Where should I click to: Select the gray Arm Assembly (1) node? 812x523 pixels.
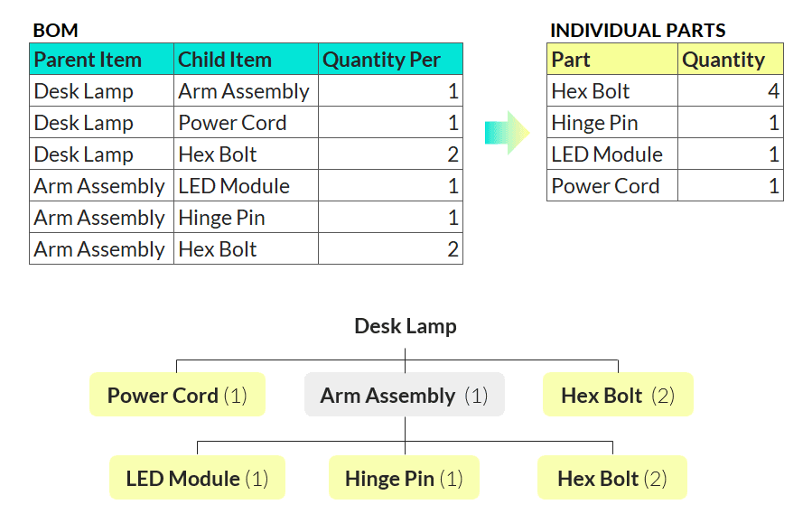[405, 395]
